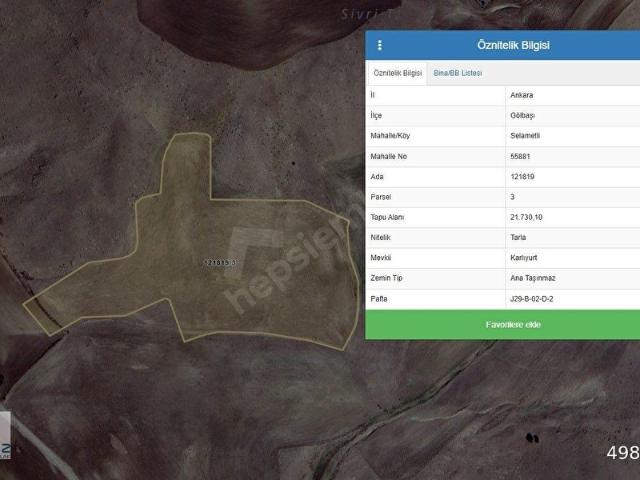Image resolution: width=640 pixels, height=480 pixels.
Task: Click the Ada value 121819
Action: [522, 177]
